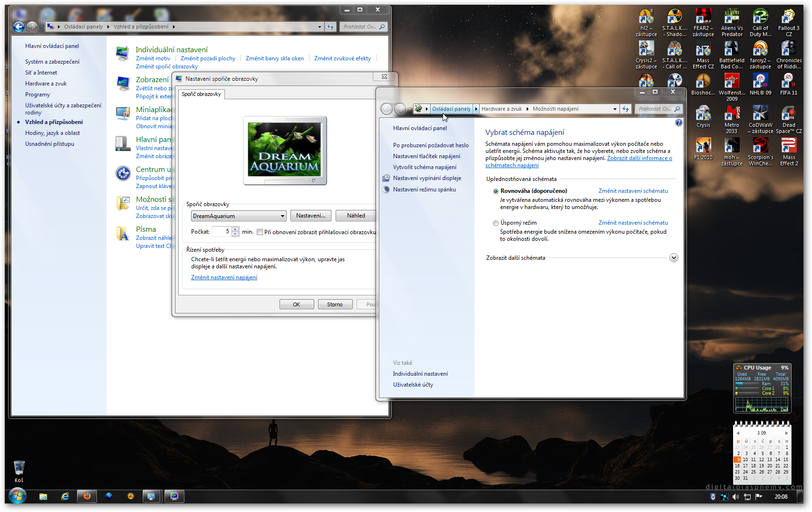Expand Zobrazit další schémata section
Image resolution: width=812 pixels, height=512 pixels.
674,258
